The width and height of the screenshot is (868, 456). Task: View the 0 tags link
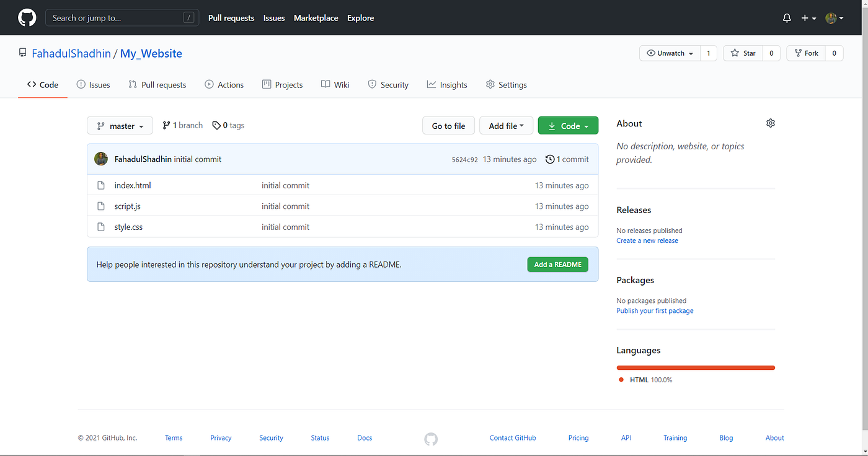click(x=228, y=125)
